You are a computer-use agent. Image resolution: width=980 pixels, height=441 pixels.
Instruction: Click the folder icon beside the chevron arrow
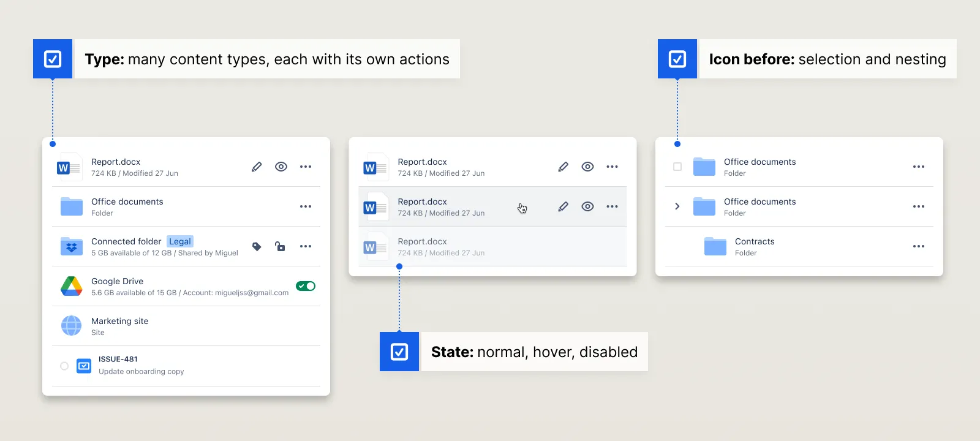click(704, 206)
